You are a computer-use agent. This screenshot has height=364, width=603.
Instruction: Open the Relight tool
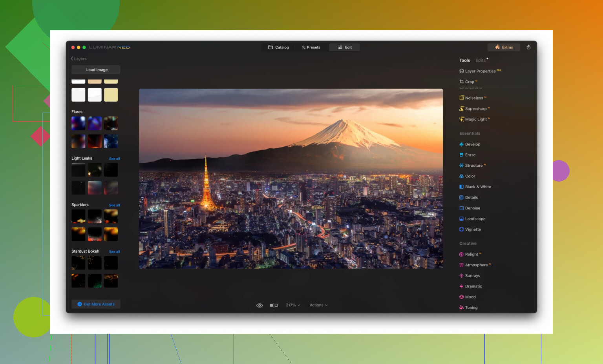tap(471, 255)
